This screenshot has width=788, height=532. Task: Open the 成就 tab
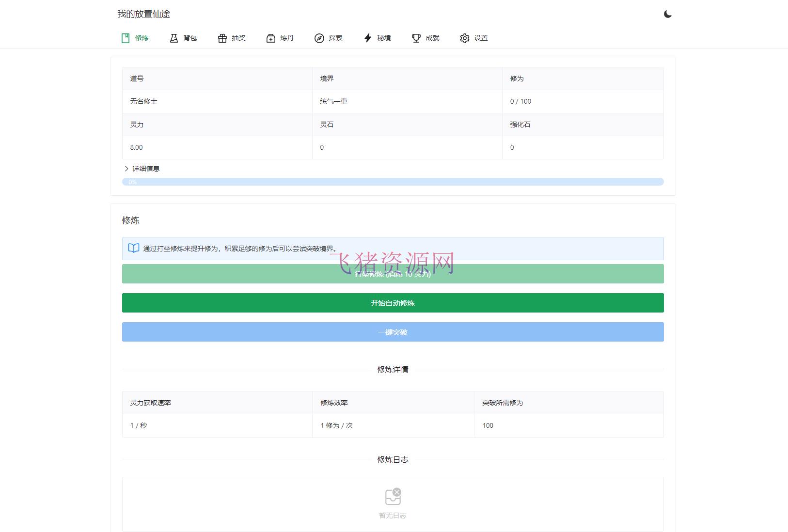pos(426,38)
